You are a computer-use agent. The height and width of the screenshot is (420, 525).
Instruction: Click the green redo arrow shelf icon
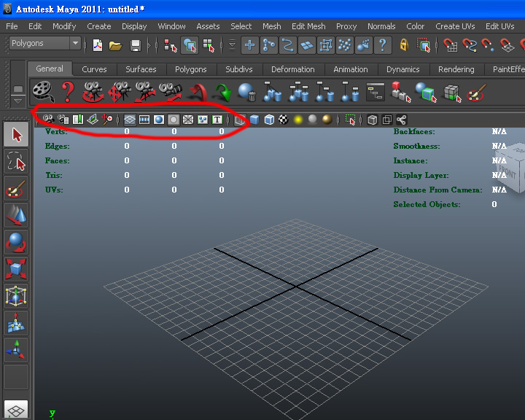pos(223,93)
